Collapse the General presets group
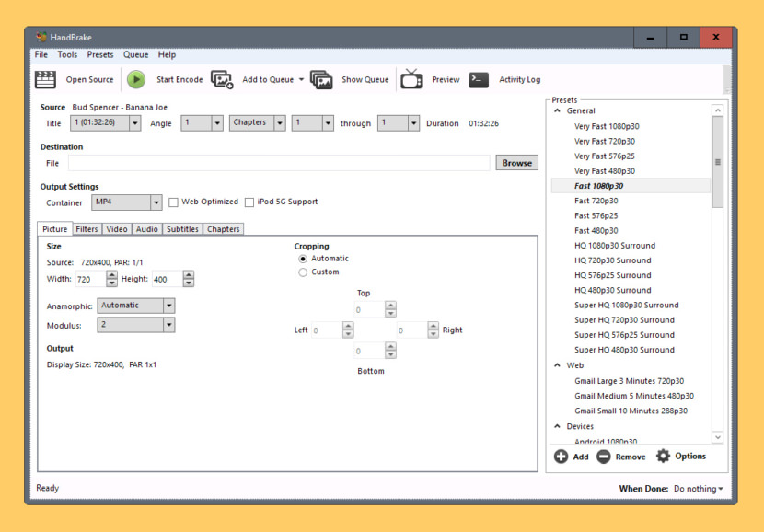Viewport: 764px width, 532px height. coord(558,110)
